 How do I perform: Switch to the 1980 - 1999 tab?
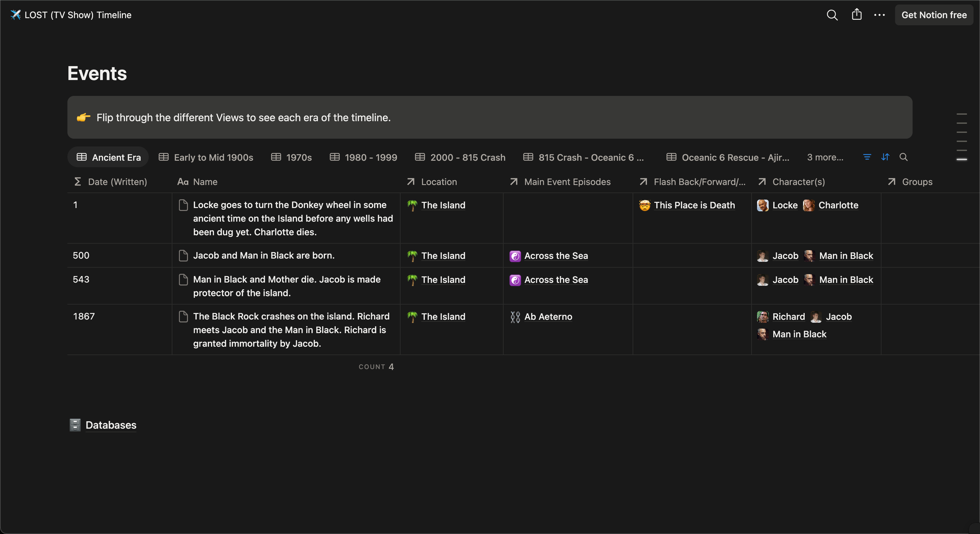click(x=363, y=157)
